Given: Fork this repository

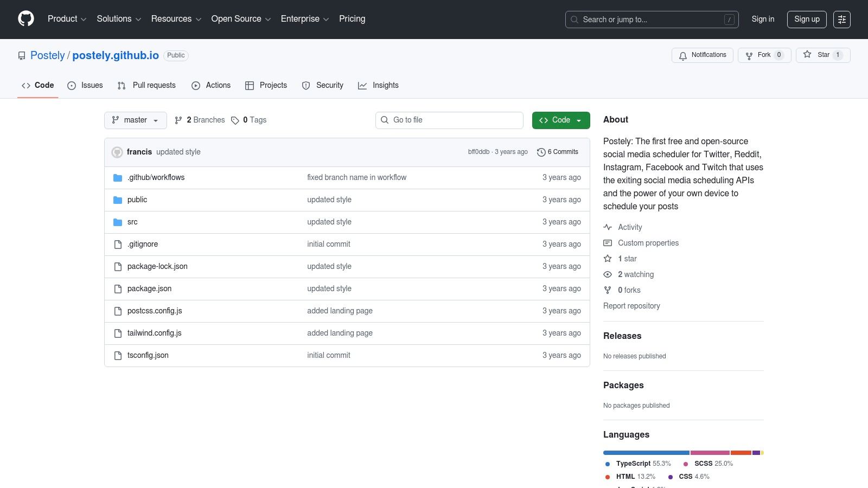Looking at the screenshot, I should 764,55.
